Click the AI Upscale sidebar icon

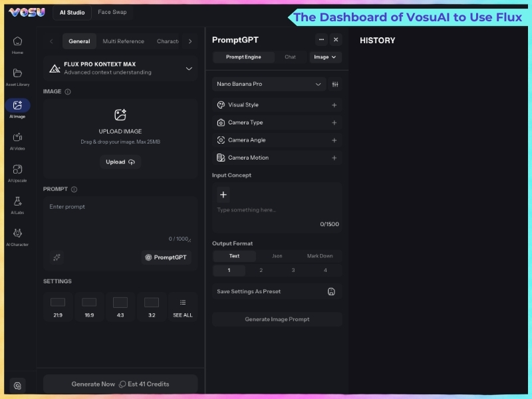pyautogui.click(x=17, y=170)
